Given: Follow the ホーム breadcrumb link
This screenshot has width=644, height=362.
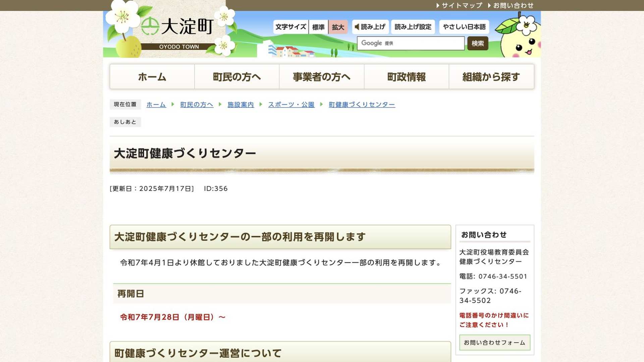Looking at the screenshot, I should pyautogui.click(x=156, y=105).
